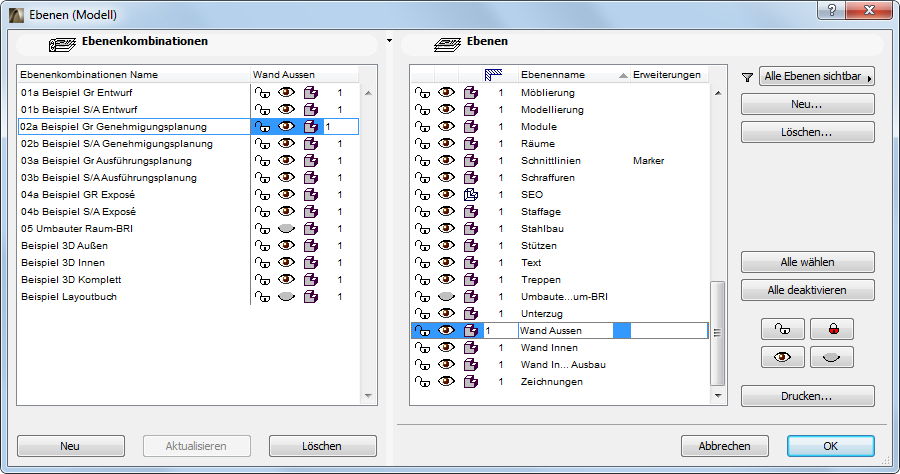The image size is (900, 474).
Task: Click solid model icon for Text layer
Action: click(471, 263)
